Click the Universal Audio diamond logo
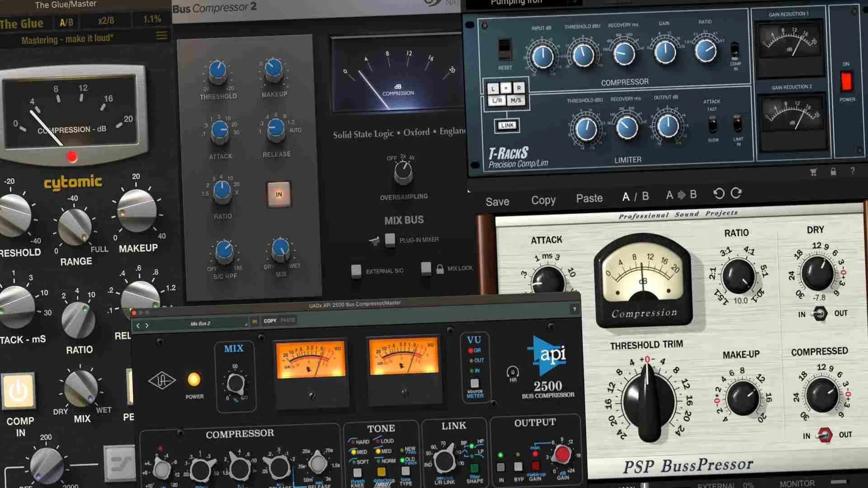 pos(162,380)
